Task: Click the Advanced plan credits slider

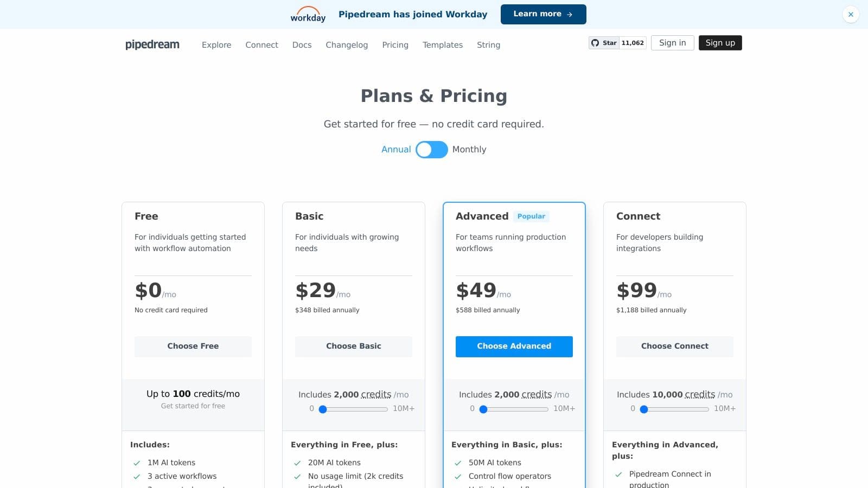Action: (x=514, y=409)
